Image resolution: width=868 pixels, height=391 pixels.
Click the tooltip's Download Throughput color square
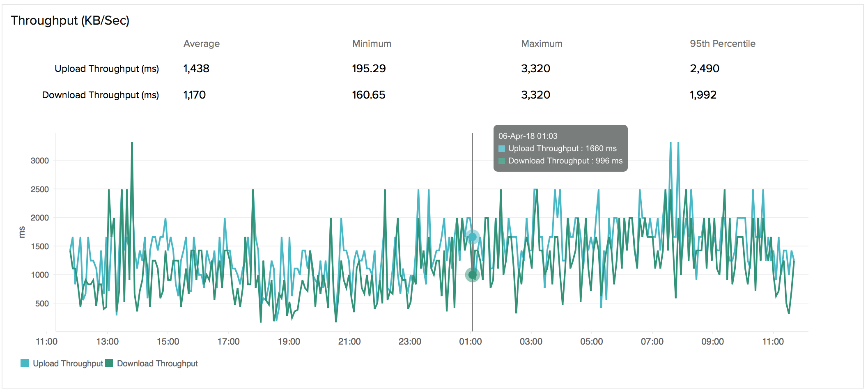[x=502, y=161]
